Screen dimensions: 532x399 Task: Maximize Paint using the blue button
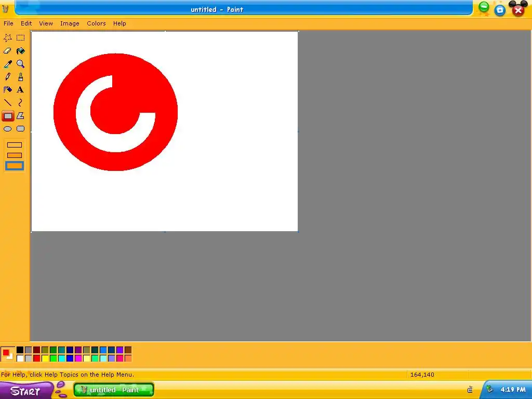pos(500,10)
